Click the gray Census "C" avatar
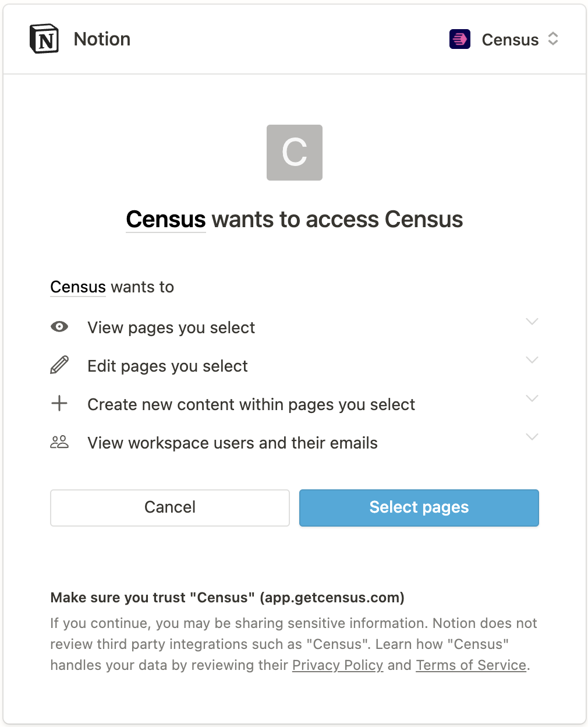 [295, 153]
